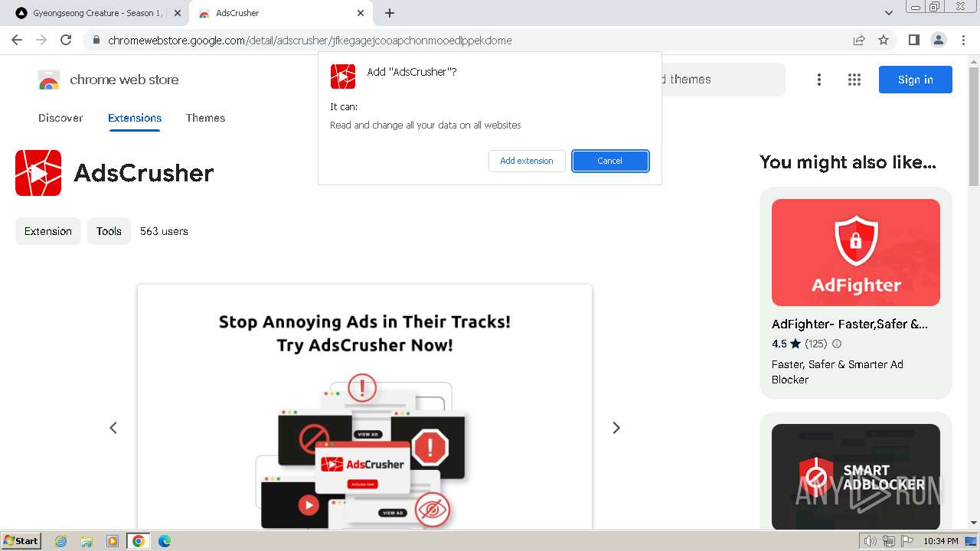Image resolution: width=980 pixels, height=551 pixels.
Task: Reload the current page
Action: (66, 40)
